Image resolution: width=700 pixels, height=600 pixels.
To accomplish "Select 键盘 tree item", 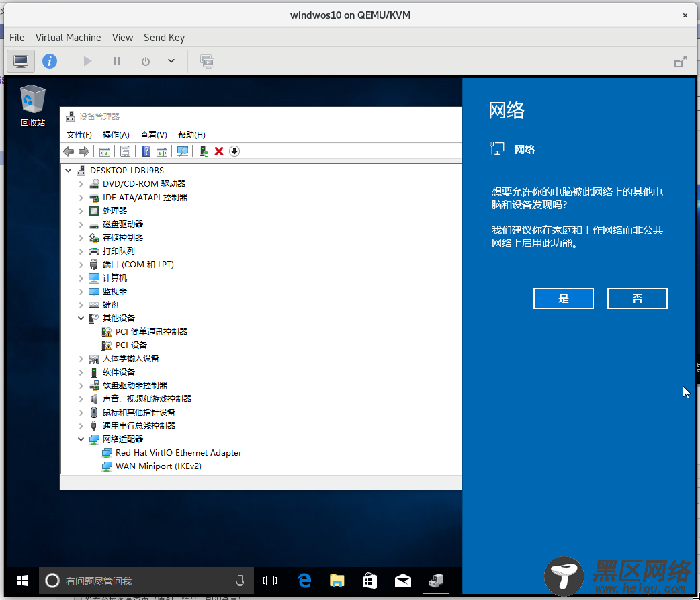I will (110, 305).
